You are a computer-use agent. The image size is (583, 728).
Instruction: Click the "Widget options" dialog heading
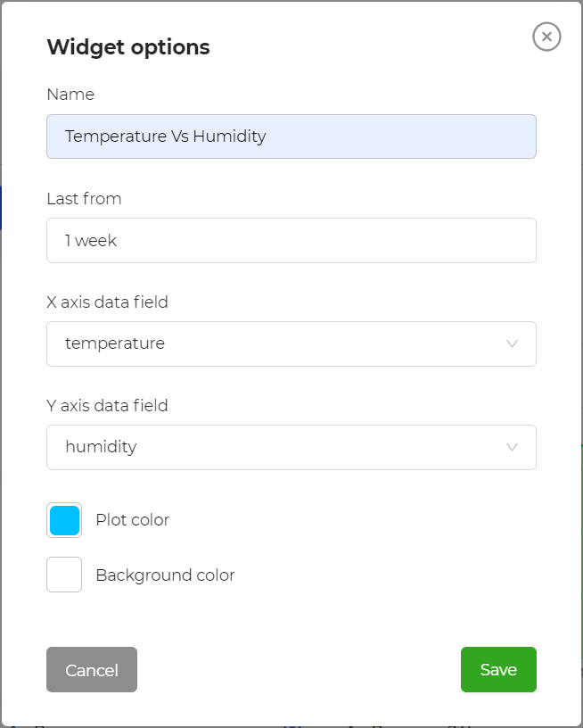point(128,47)
